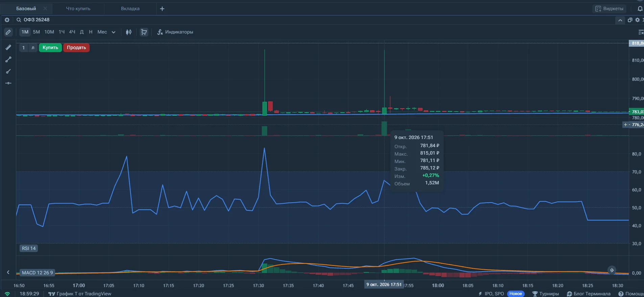Add a new widget with plus circle icon
This screenshot has height=297, width=644.
tap(7, 20)
